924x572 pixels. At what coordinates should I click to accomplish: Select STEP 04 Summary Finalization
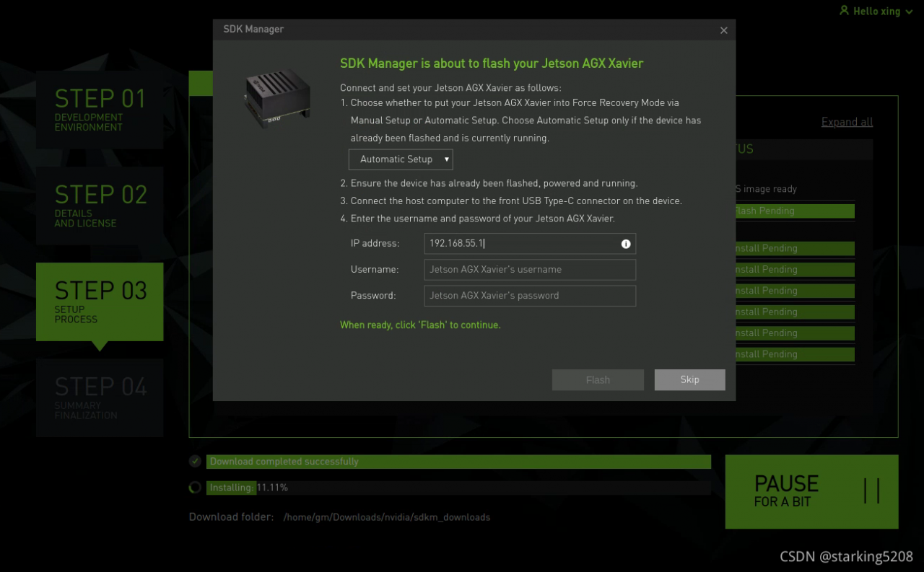point(100,397)
